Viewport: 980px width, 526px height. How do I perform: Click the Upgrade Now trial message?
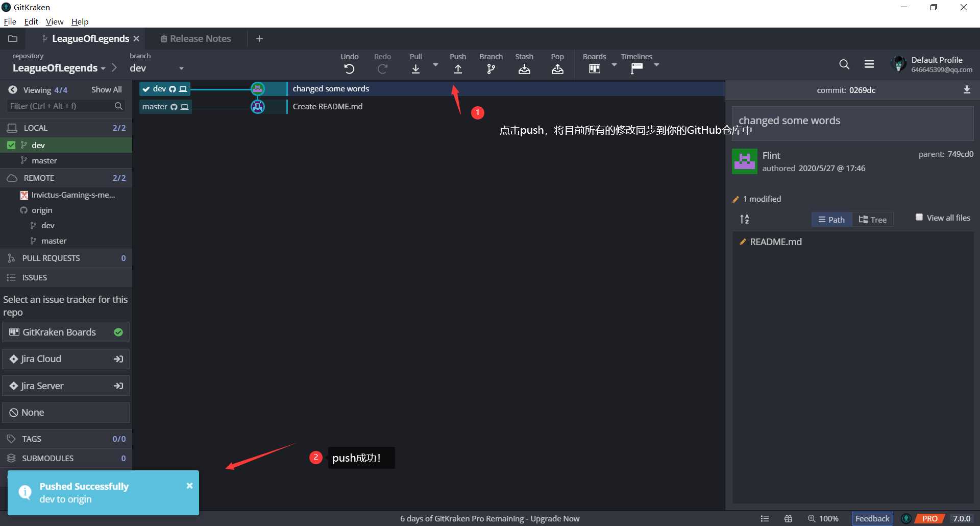pyautogui.click(x=490, y=518)
